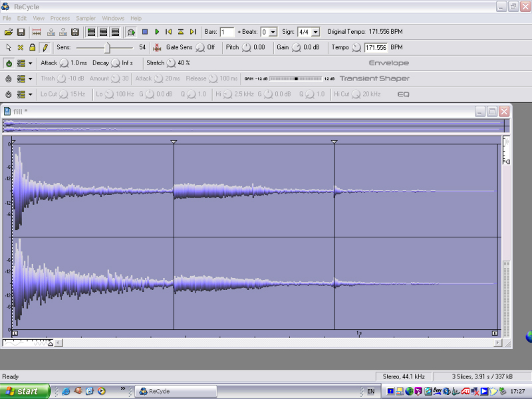
Task: Select the pencil tool
Action: click(x=45, y=48)
